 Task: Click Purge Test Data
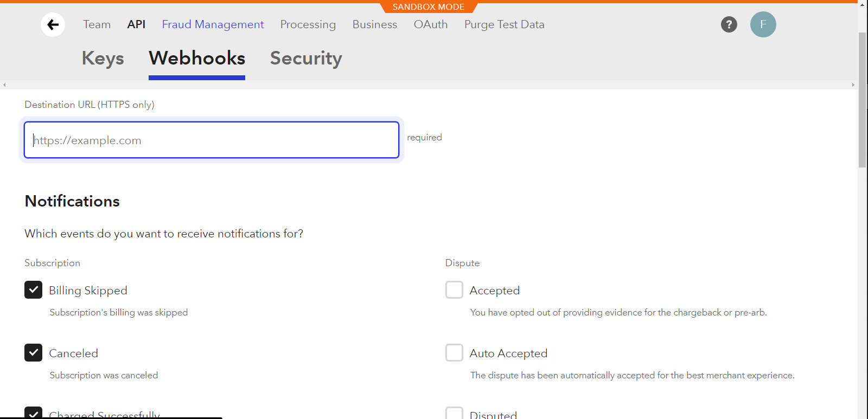[505, 24]
